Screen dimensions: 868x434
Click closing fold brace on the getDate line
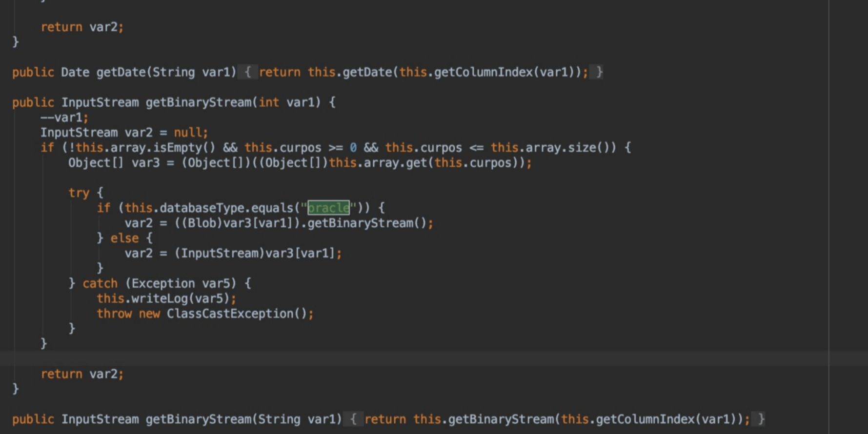(600, 72)
